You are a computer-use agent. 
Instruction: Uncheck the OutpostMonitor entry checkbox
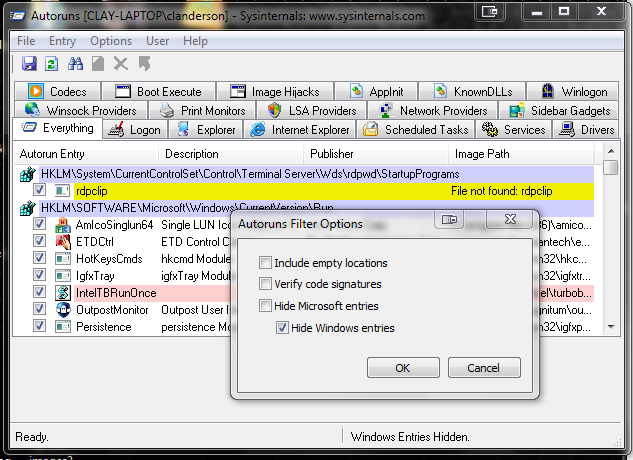pyautogui.click(x=39, y=308)
